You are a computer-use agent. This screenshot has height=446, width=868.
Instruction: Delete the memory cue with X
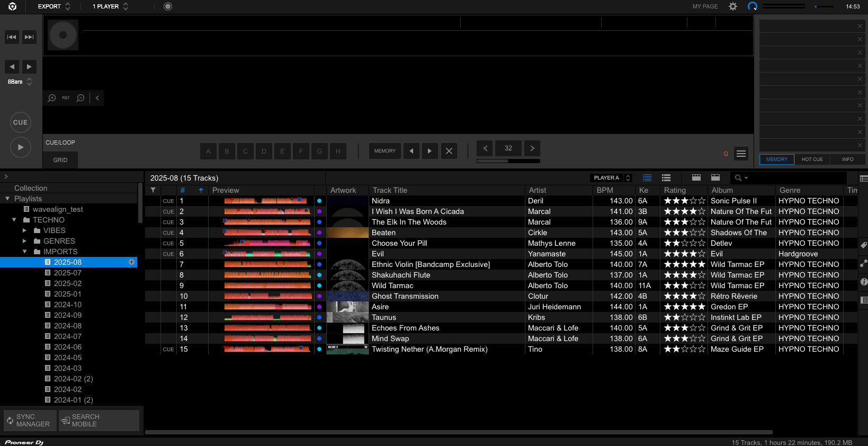(x=449, y=151)
